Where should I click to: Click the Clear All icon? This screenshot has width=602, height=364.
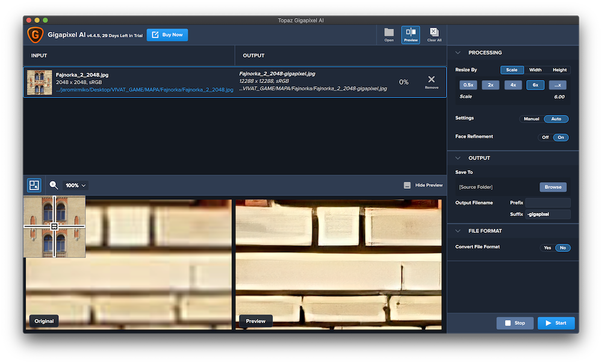tap(434, 34)
